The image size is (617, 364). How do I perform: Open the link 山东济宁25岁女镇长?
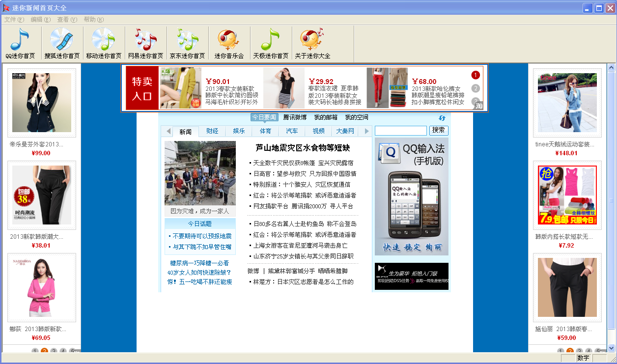coord(282,256)
